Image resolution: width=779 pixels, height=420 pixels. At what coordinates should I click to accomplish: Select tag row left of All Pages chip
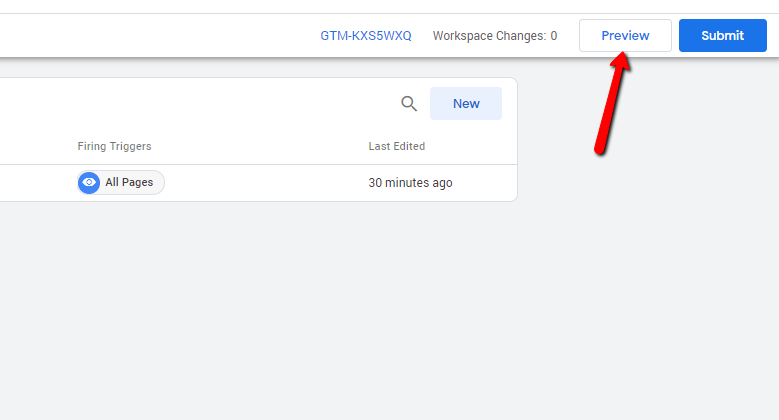[35, 183]
